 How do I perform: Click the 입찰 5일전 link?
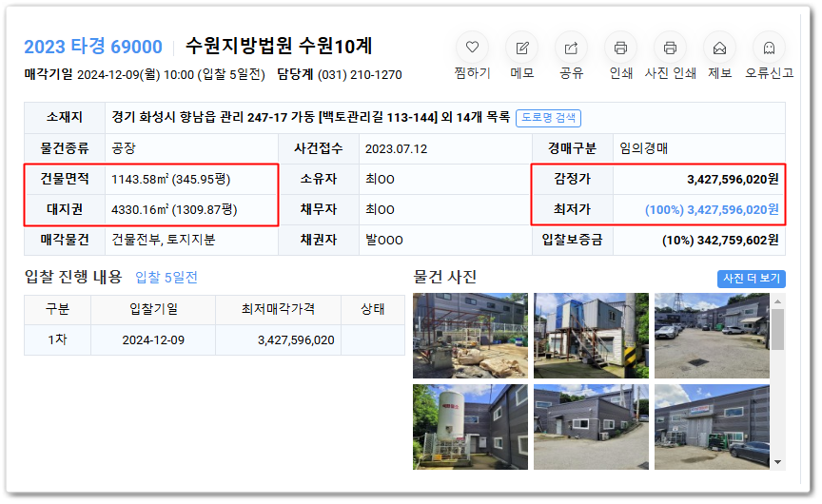[x=166, y=277]
